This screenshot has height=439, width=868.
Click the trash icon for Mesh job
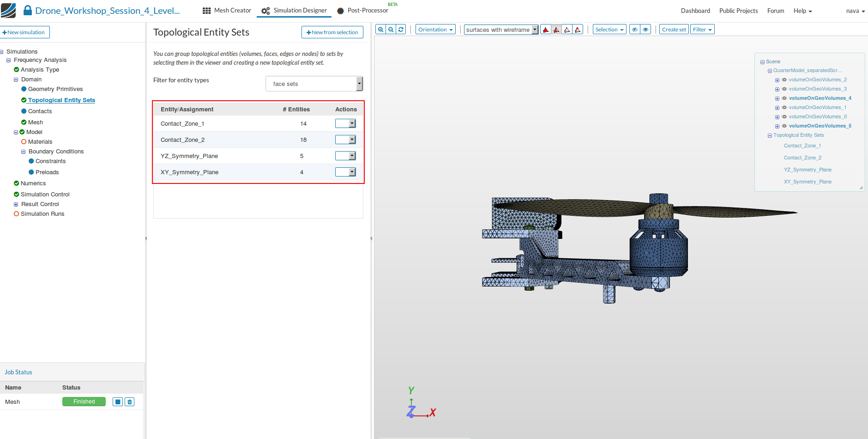point(130,402)
